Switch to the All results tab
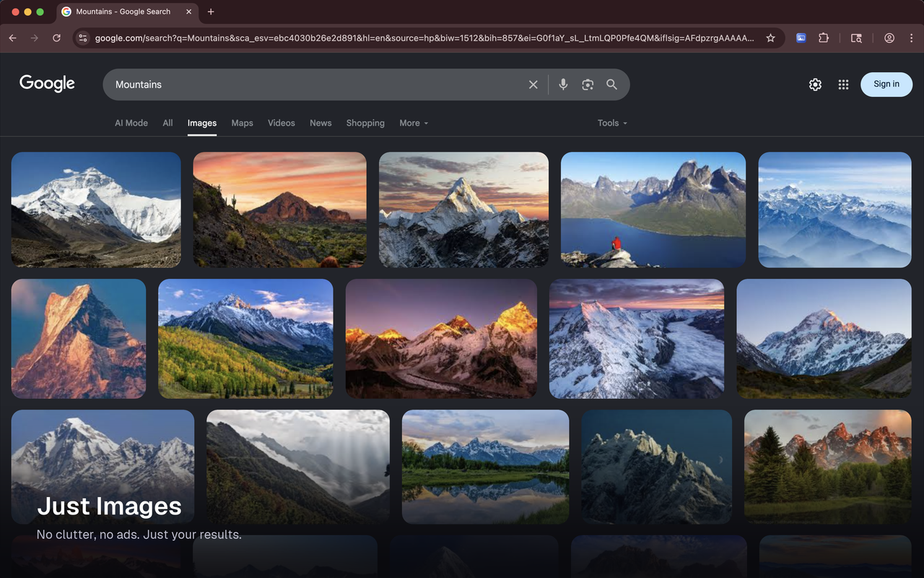This screenshot has width=924, height=578. (167, 123)
